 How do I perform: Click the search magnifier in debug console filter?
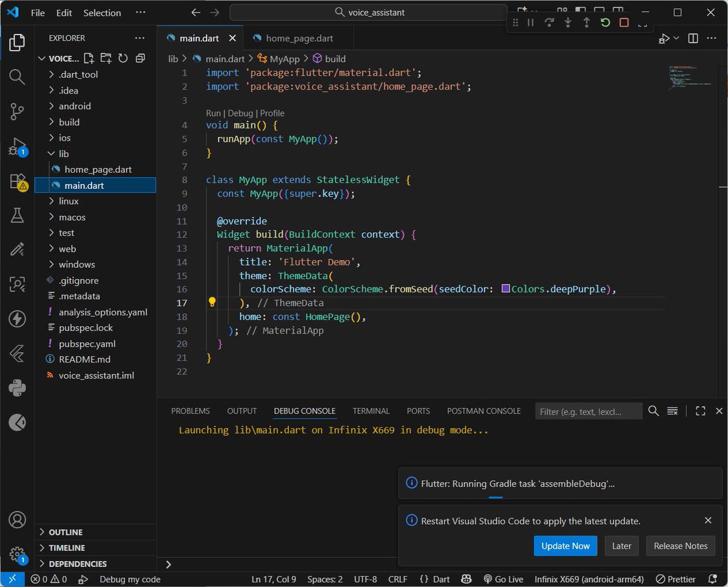(x=653, y=411)
